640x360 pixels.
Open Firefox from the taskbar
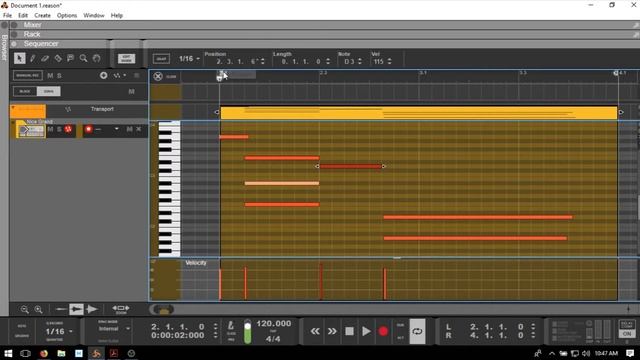pos(44,353)
